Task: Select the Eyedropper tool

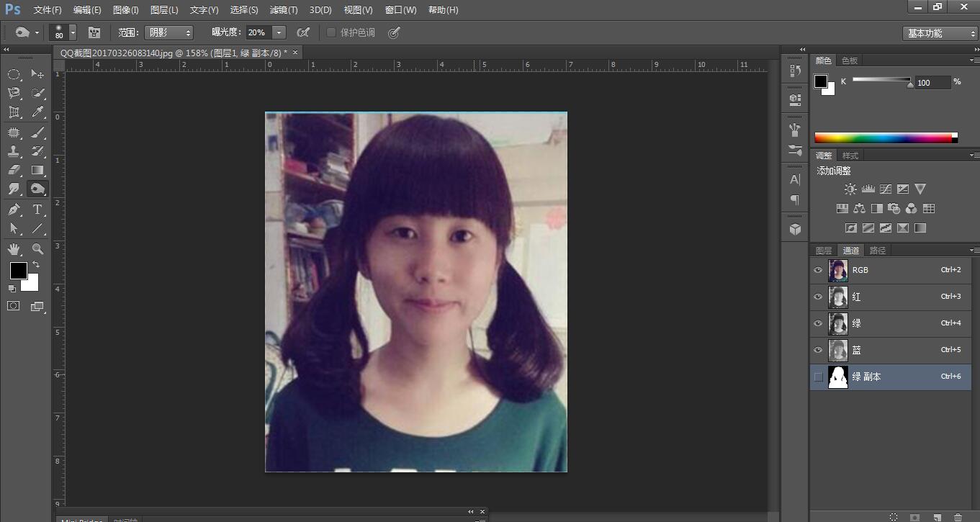Action: 37,112
